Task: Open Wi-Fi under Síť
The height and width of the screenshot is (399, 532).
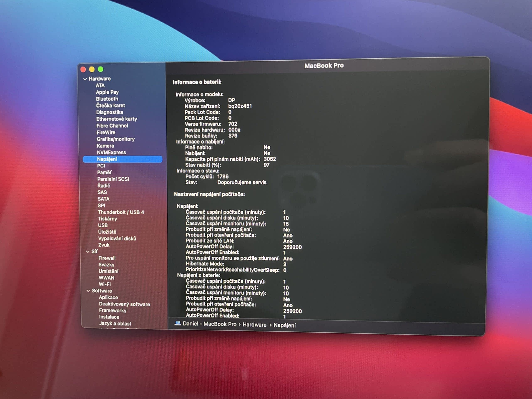Action: coord(105,284)
